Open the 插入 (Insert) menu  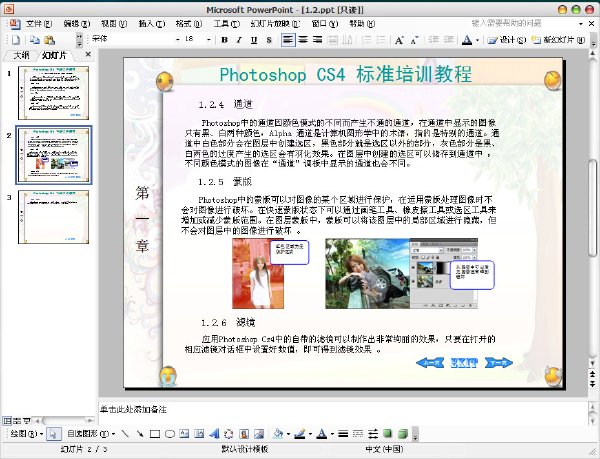[x=152, y=24]
